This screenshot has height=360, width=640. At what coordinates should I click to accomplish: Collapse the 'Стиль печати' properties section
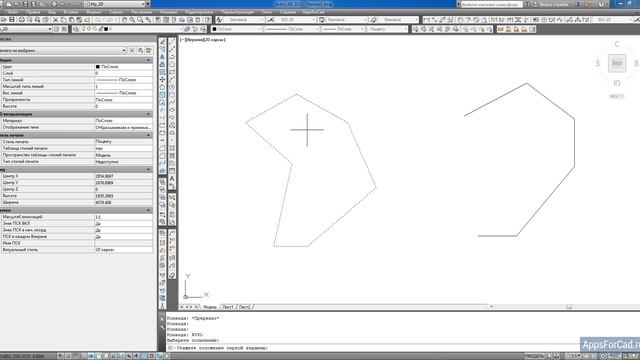(149, 135)
